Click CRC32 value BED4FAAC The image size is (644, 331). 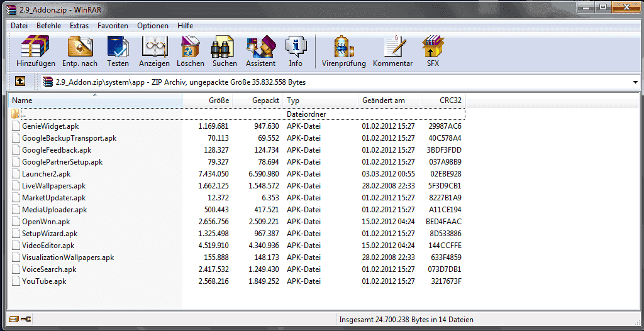click(443, 222)
